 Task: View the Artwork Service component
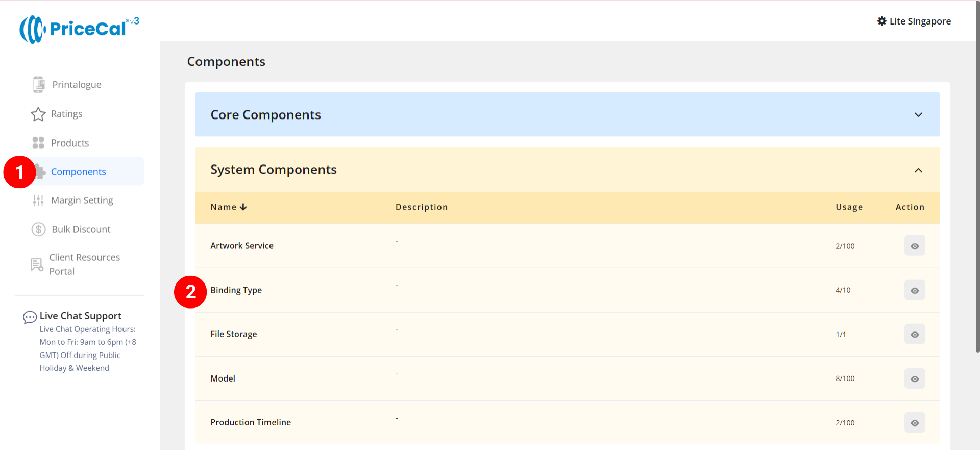tap(914, 246)
